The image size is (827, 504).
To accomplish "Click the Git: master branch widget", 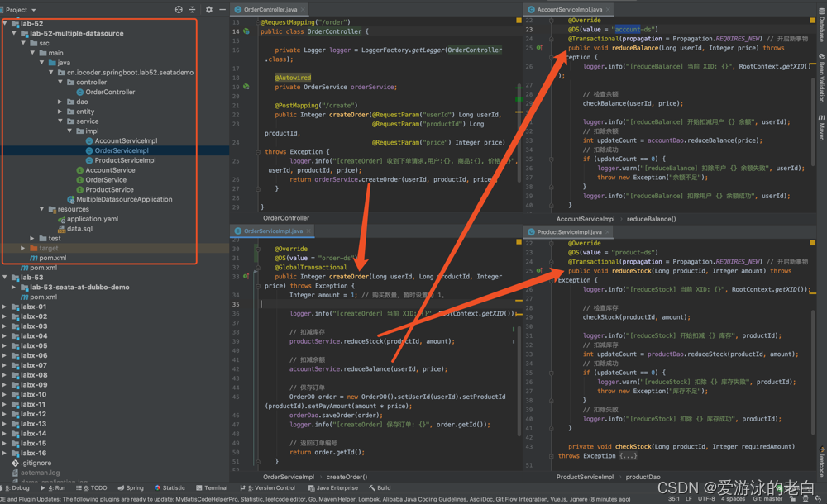I will coord(767,499).
